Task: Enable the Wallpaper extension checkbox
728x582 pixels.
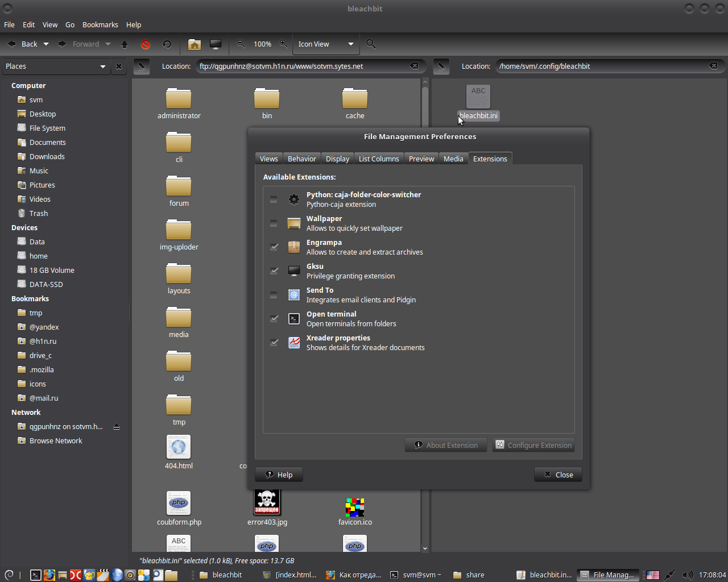Action: [x=274, y=223]
